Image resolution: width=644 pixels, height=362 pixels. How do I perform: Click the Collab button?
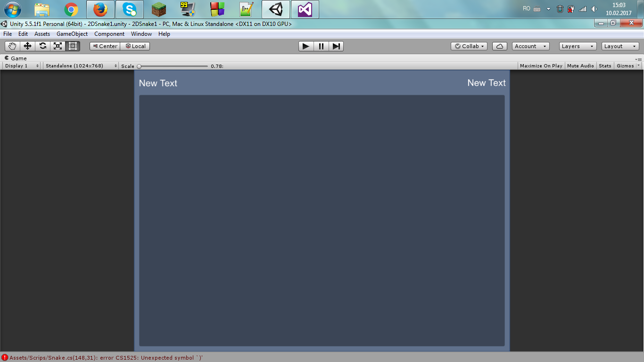tap(468, 46)
